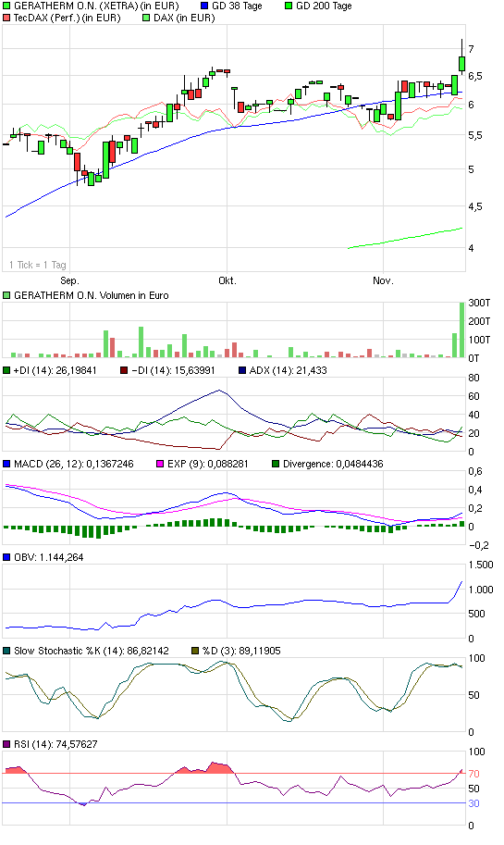Click the green Divergence swatch
Viewport: 504px width, 845px height.
[x=276, y=464]
